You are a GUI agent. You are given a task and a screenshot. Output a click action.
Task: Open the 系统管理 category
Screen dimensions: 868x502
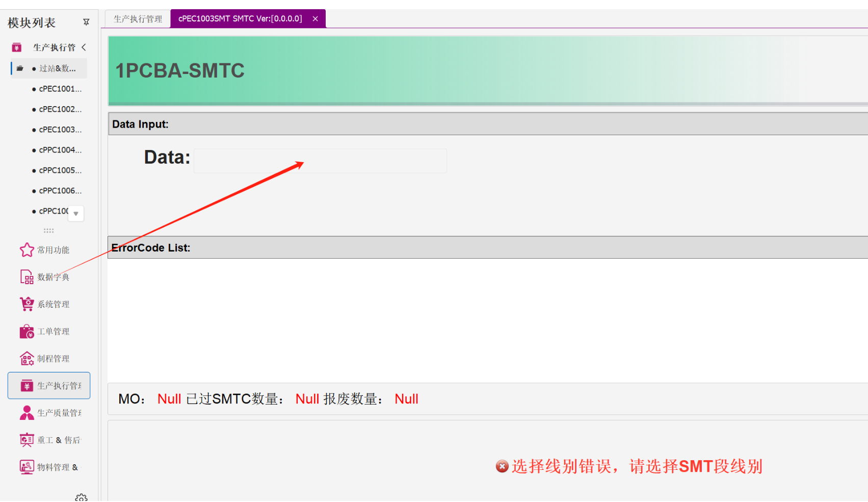click(x=53, y=304)
